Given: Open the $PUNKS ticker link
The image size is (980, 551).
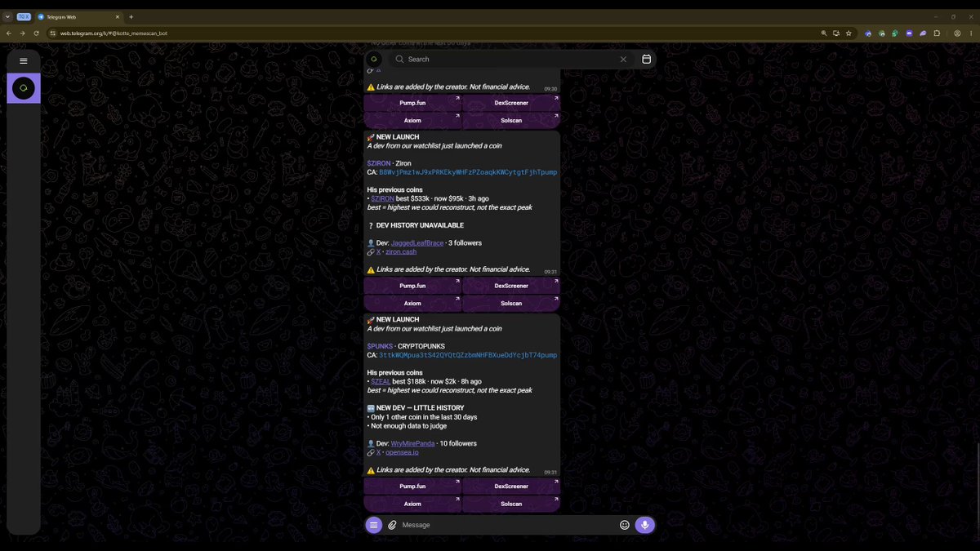Looking at the screenshot, I should click(380, 346).
